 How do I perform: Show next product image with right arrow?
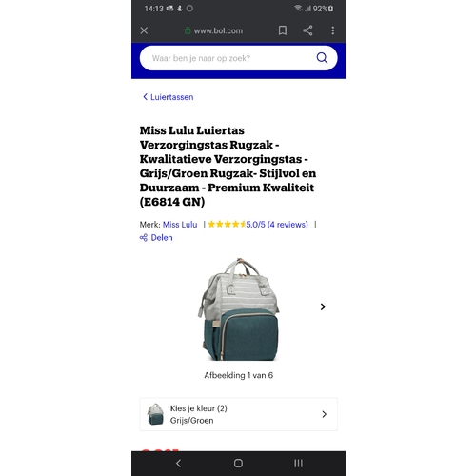pyautogui.click(x=323, y=307)
